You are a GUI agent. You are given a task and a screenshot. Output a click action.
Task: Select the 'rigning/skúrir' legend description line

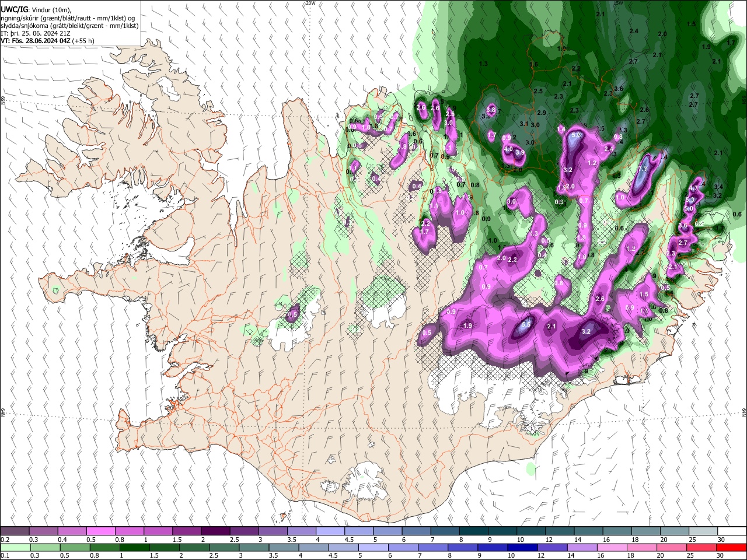[x=69, y=17]
